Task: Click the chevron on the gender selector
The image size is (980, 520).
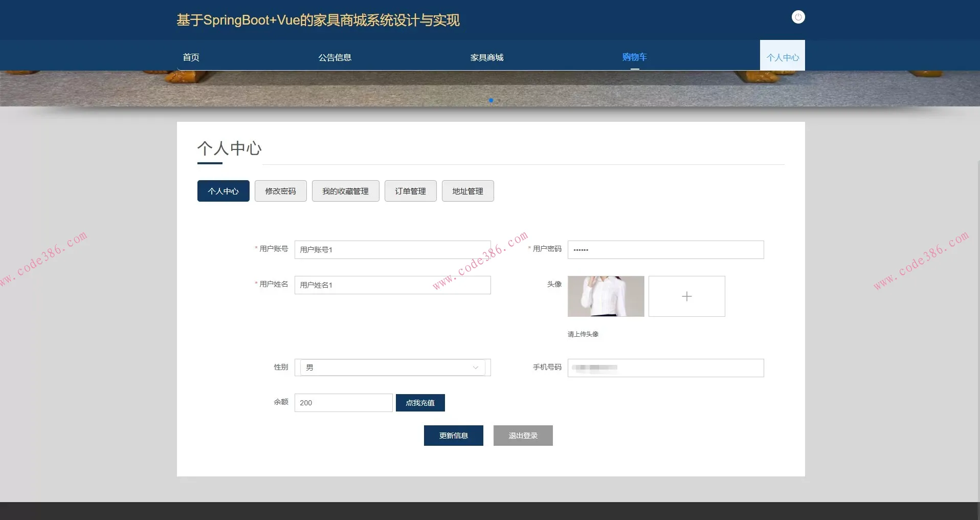Action: [475, 367]
